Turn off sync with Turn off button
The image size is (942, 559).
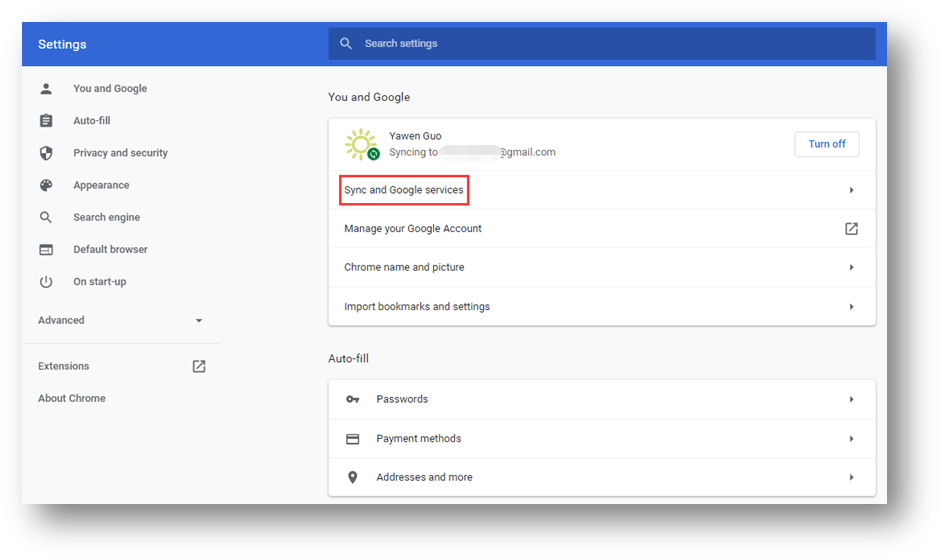pos(826,144)
